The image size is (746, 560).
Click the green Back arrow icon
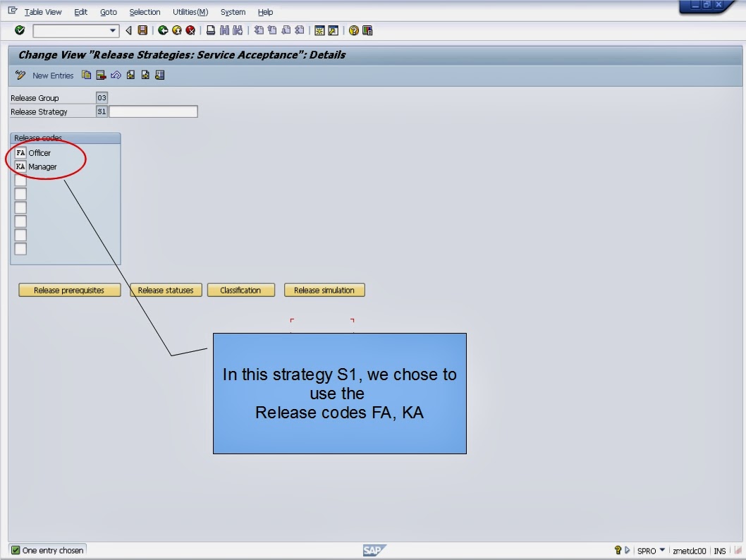163,30
